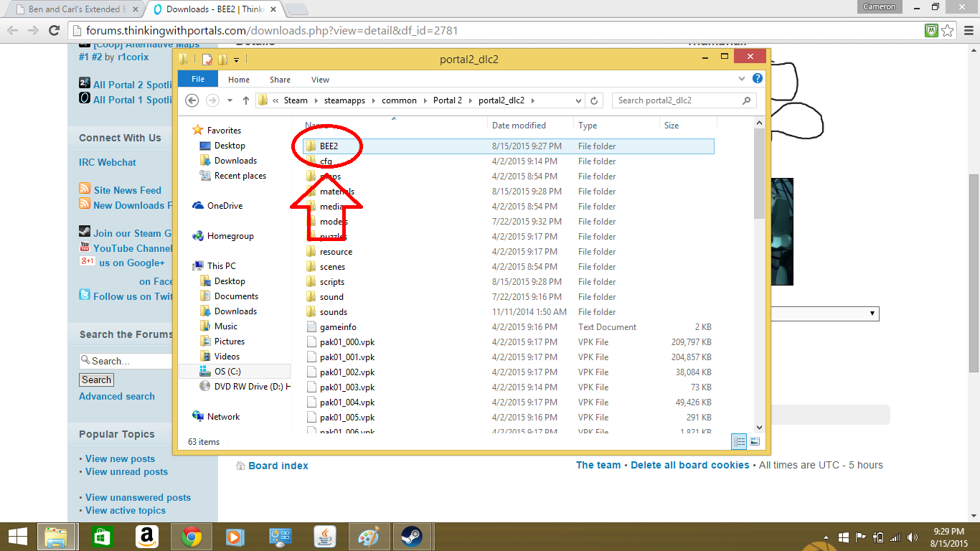Refresh the portal2_dlc2 folder listing
Viewport: 980px width, 551px height.
[594, 100]
